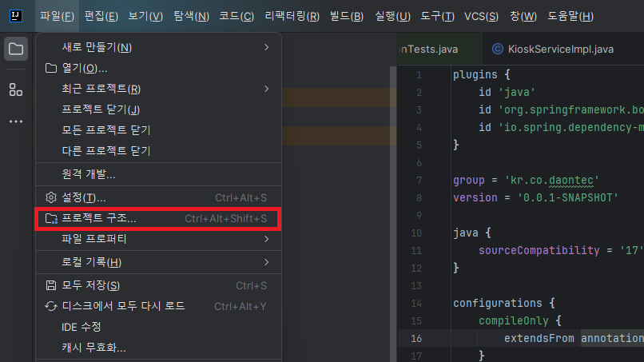Choose 모두 저장(S) menu entry

tap(158, 285)
